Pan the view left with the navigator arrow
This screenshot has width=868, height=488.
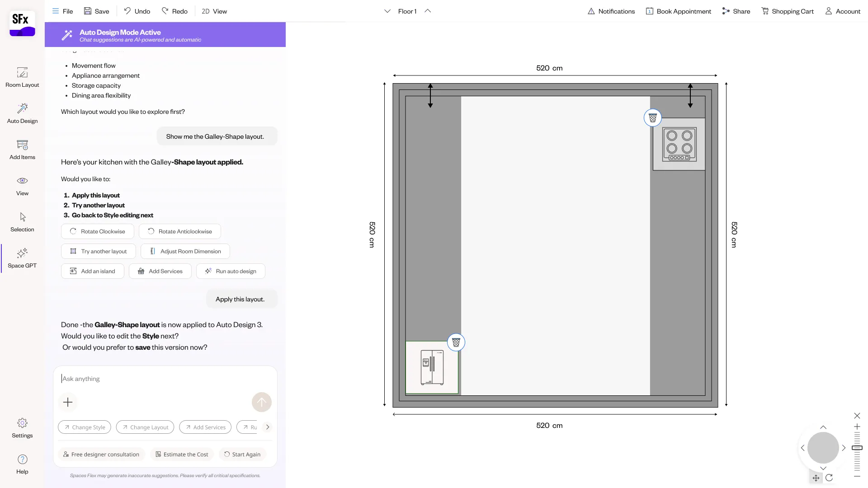tap(803, 448)
